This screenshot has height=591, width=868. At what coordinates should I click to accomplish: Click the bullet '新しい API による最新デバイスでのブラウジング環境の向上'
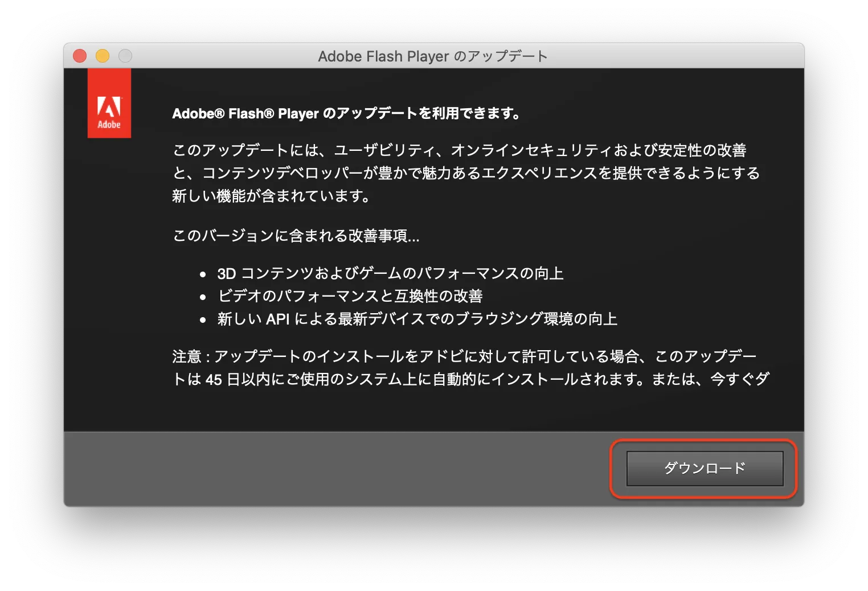417,319
